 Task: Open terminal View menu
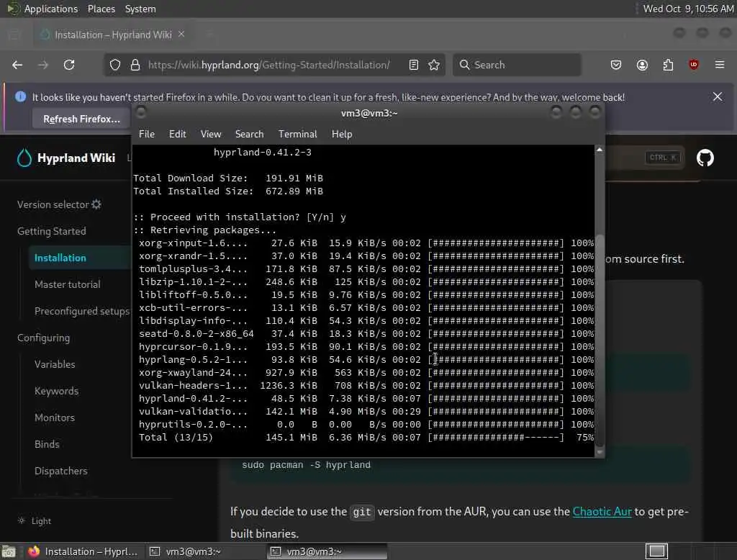[x=211, y=134]
